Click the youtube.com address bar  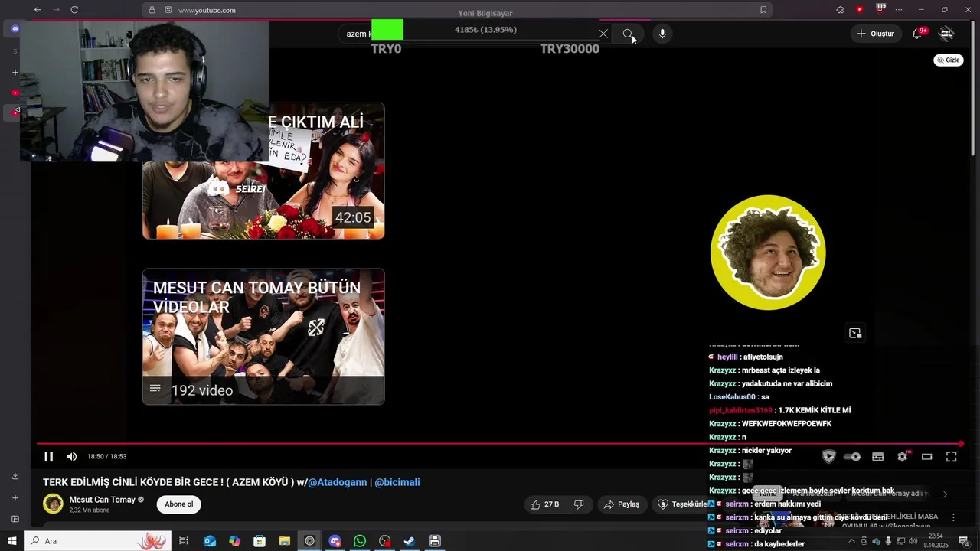tap(458, 10)
